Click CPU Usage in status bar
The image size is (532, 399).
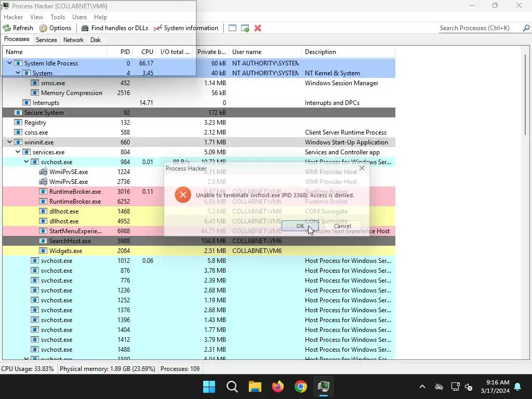pyautogui.click(x=28, y=368)
